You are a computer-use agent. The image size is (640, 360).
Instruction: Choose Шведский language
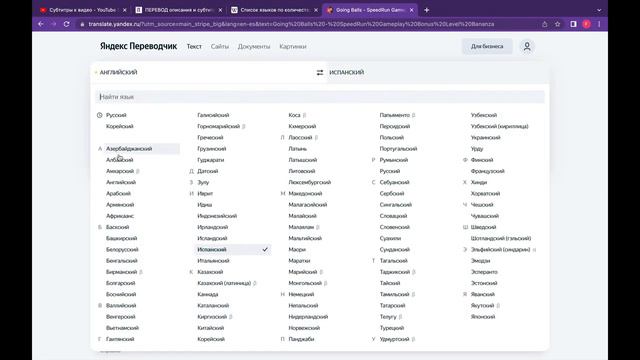pos(483,227)
